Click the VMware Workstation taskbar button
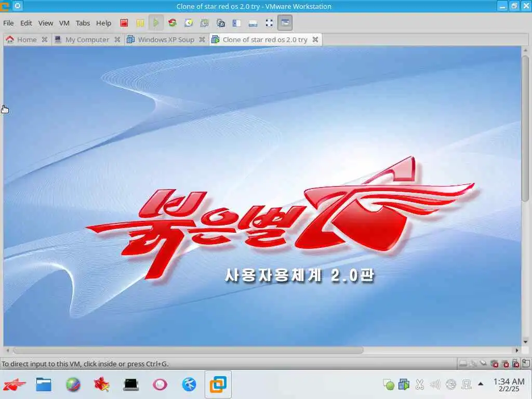Image resolution: width=532 pixels, height=399 pixels. (218, 384)
